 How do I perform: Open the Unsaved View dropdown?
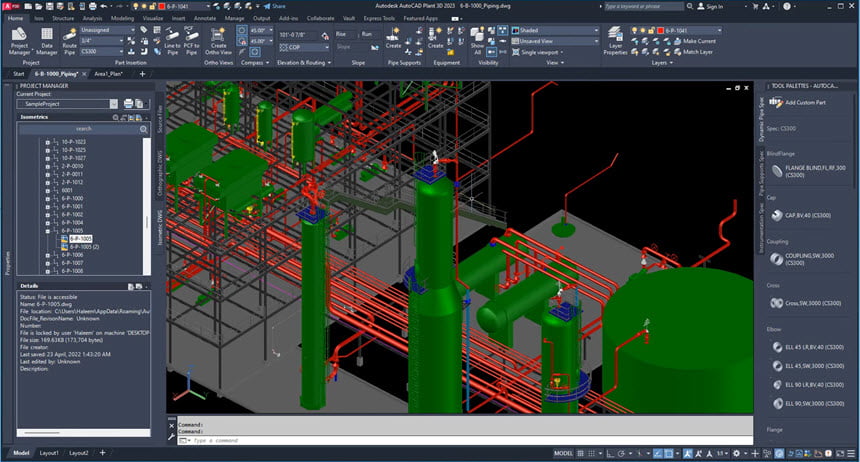[555, 41]
